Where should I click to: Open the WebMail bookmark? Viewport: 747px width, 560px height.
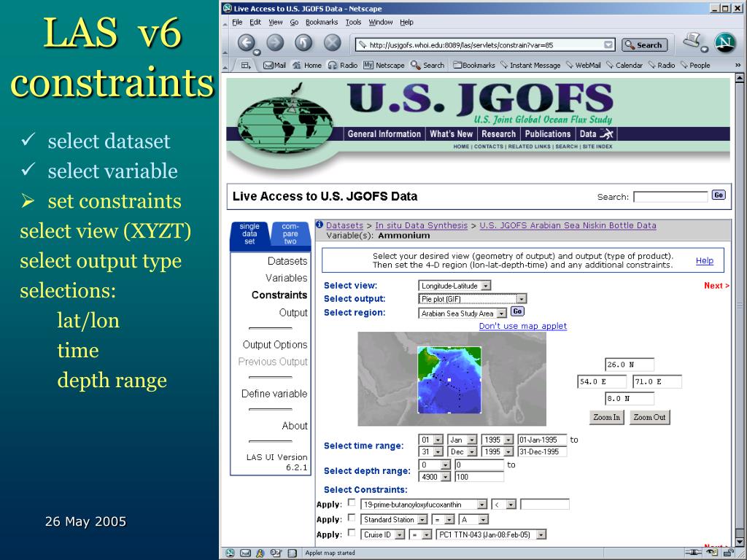pyautogui.click(x=584, y=65)
